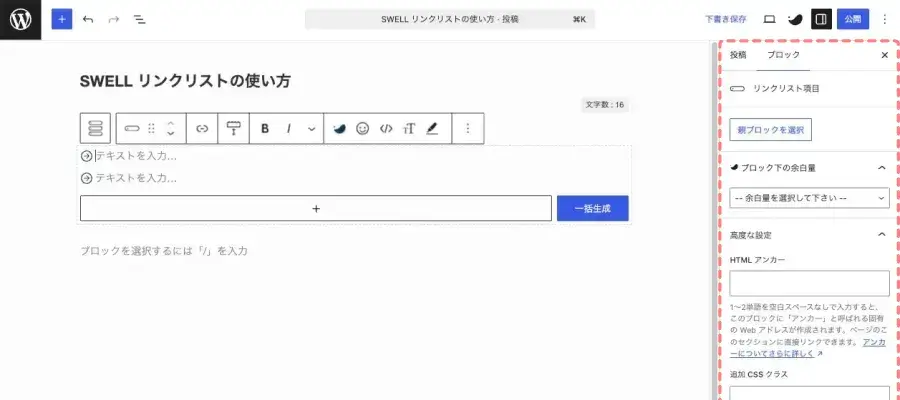
Task: Insert a link with the link icon
Action: [x=202, y=129]
